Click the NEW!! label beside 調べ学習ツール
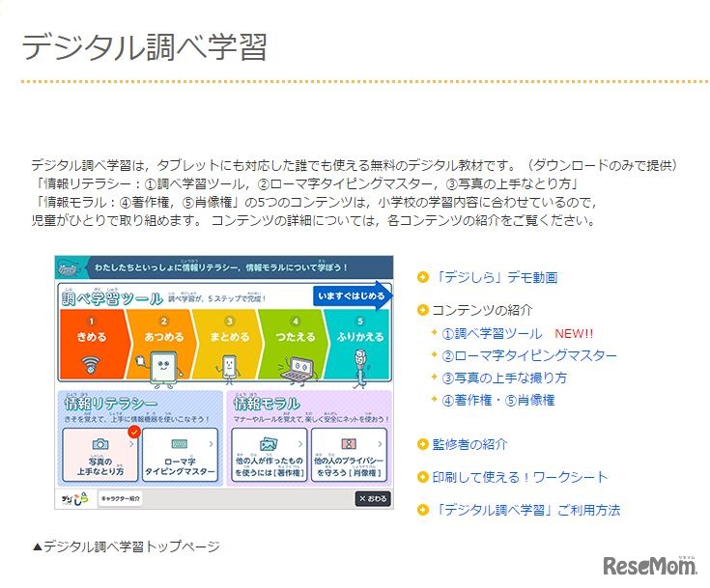The image size is (710, 588). [x=574, y=334]
